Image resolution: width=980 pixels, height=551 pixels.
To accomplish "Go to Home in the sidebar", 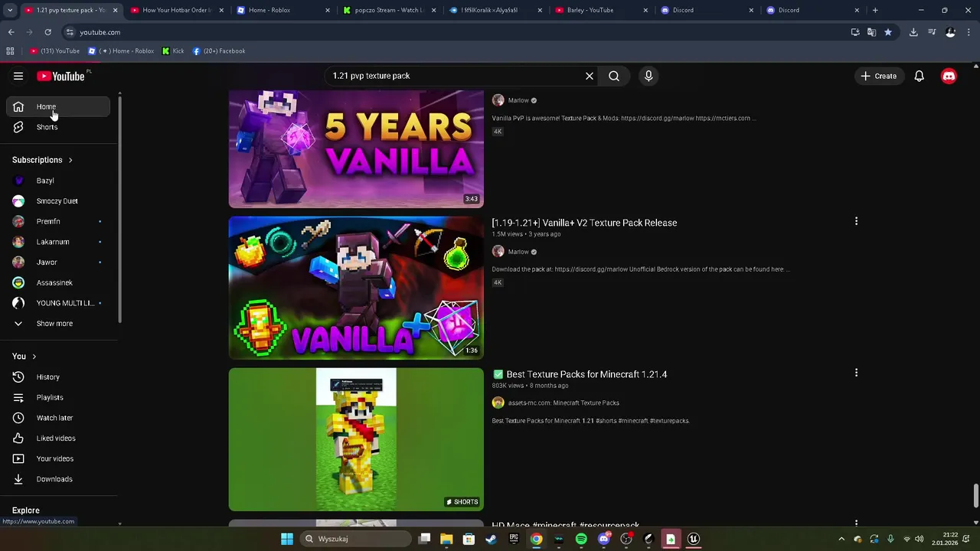I will point(58,106).
